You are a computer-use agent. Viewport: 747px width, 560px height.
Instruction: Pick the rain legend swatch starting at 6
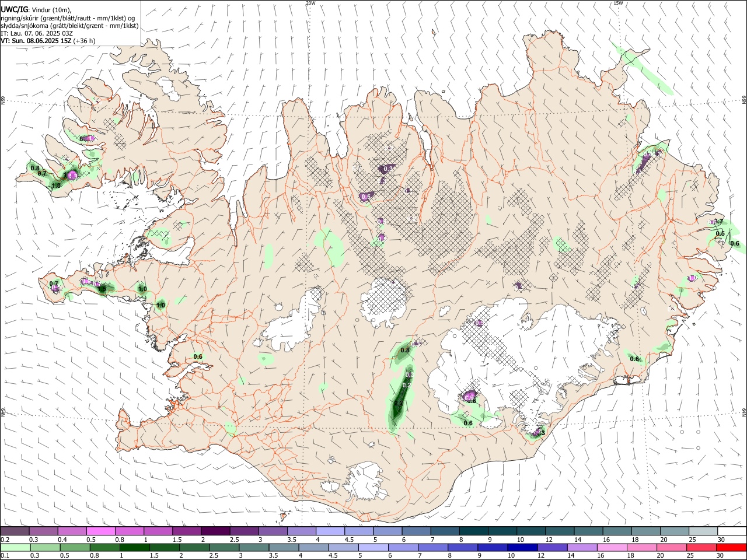coord(403,547)
